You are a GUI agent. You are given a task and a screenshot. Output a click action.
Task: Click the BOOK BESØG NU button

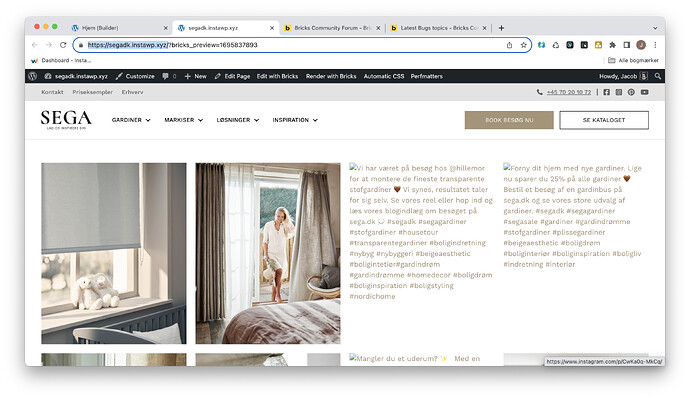(x=509, y=120)
